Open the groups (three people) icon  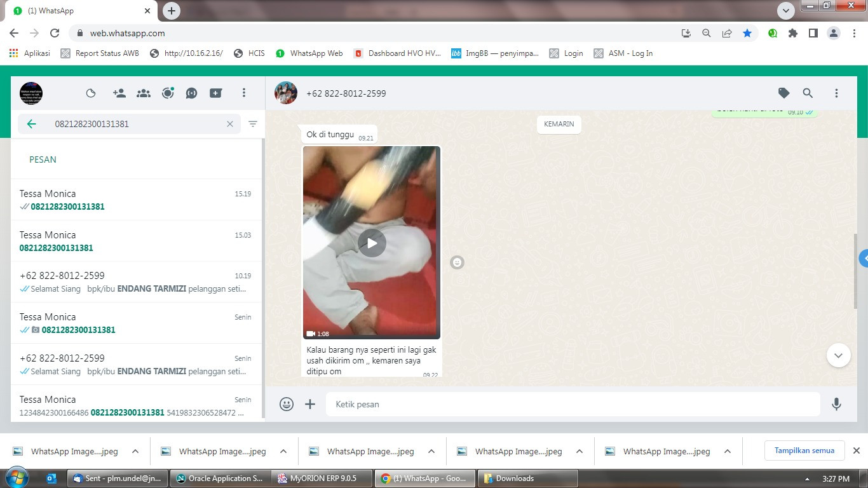click(144, 93)
